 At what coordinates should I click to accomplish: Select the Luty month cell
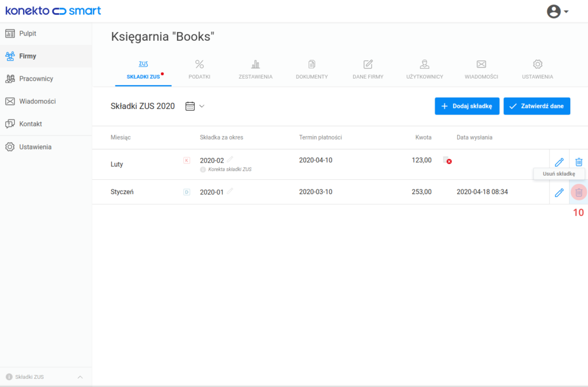click(x=117, y=164)
